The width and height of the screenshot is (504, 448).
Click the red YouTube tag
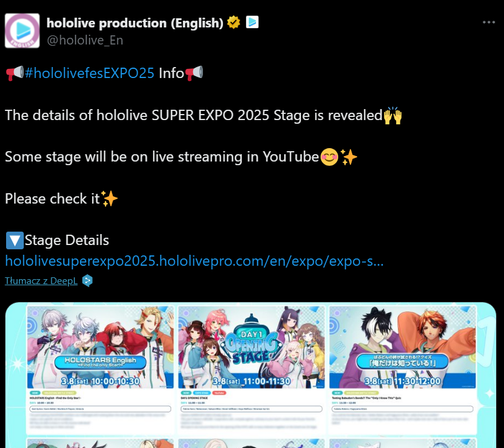pyautogui.click(x=219, y=393)
